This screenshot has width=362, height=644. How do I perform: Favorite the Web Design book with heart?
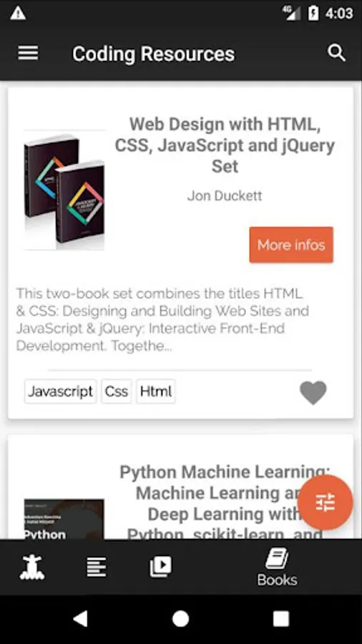[313, 393]
